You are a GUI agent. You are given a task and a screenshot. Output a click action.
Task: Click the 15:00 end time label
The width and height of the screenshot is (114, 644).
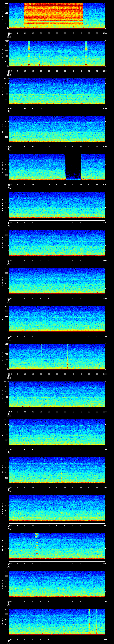tap(105, 33)
